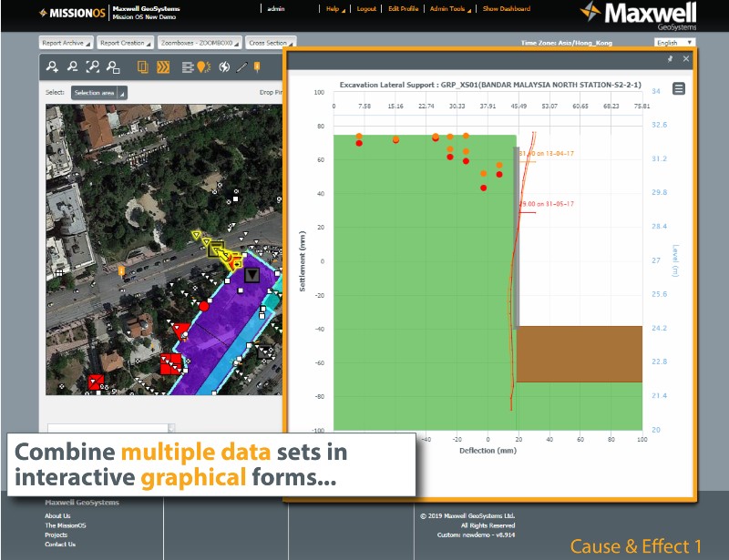Viewport: 729px width, 560px height.
Task: Select the zoom to box area tool
Action: tap(113, 66)
